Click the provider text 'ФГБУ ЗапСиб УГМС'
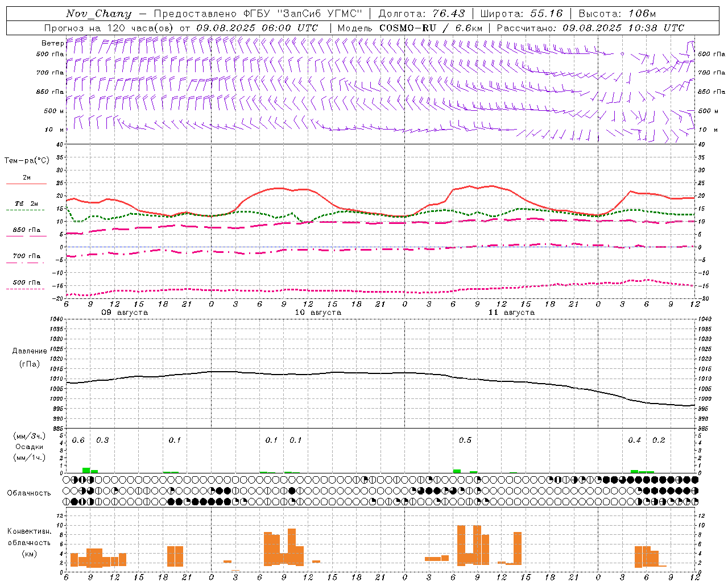728x582 pixels. pos(303,14)
